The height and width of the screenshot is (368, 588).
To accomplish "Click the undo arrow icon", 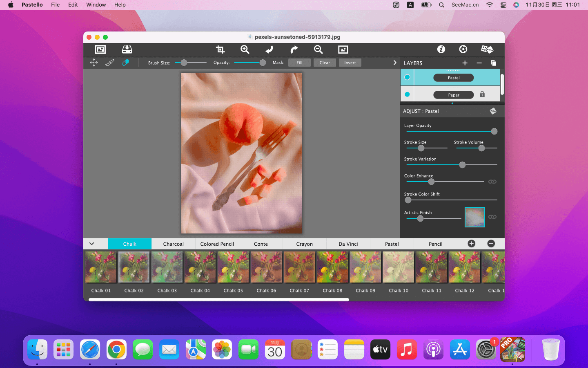I will tap(269, 49).
